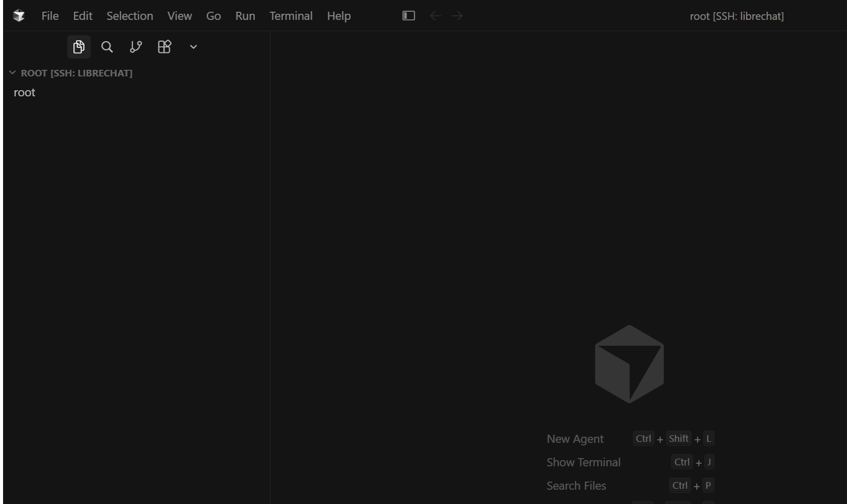Open the Source Control branch icon

[x=136, y=47]
